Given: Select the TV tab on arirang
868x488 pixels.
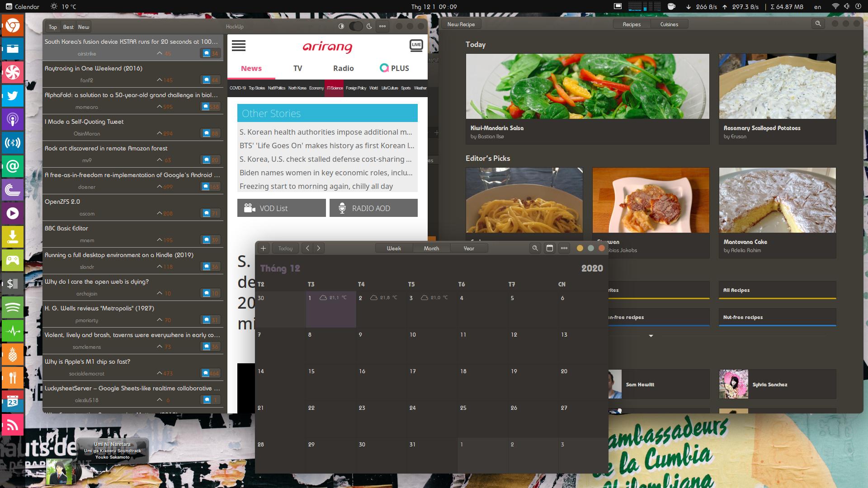Looking at the screenshot, I should pyautogui.click(x=297, y=68).
